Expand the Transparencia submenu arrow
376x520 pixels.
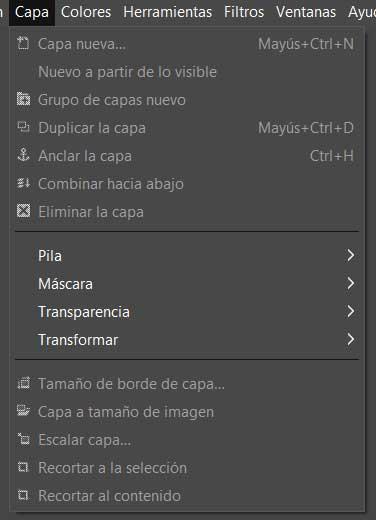350,311
